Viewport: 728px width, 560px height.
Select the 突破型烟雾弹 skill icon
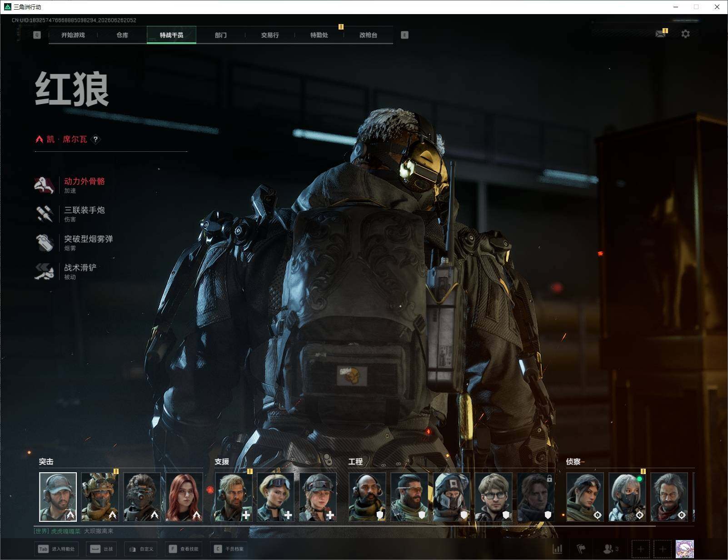point(44,242)
